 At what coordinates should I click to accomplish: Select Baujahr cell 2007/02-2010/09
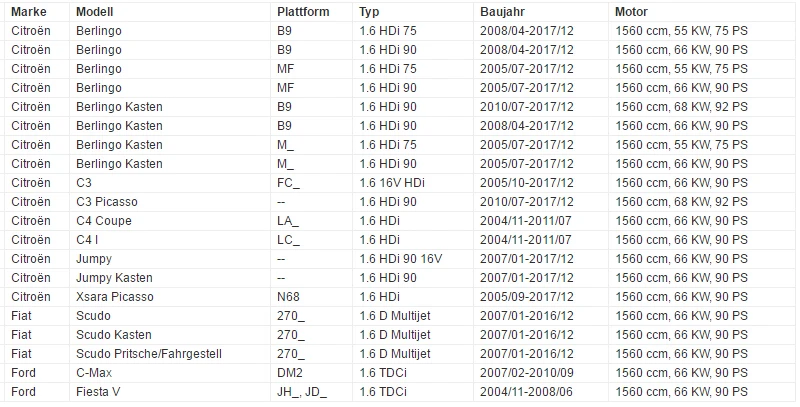(541, 373)
